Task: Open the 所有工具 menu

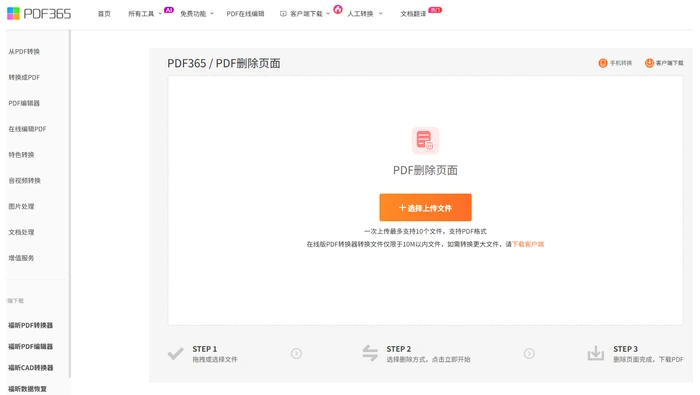Action: click(141, 14)
